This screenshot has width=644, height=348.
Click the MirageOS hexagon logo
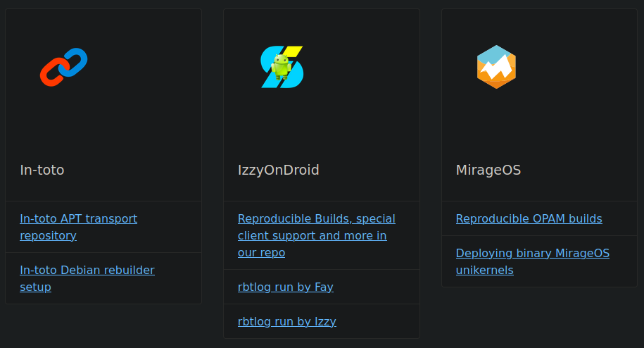pyautogui.click(x=496, y=67)
